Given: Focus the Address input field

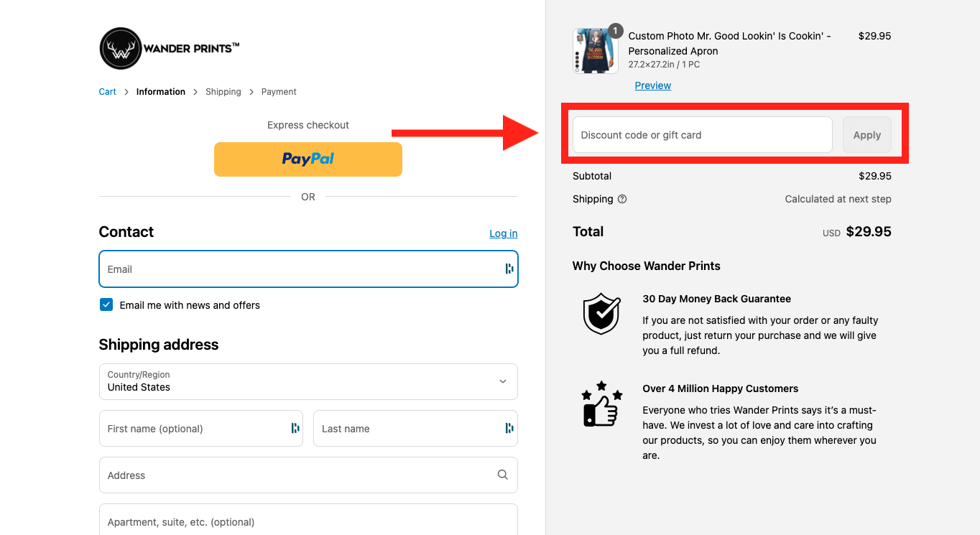Looking at the screenshot, I should (308, 475).
